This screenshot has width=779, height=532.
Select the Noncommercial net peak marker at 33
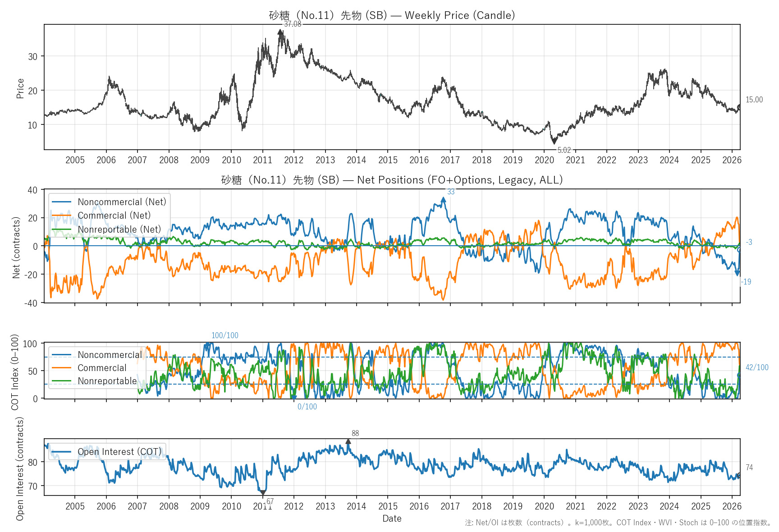(x=443, y=200)
